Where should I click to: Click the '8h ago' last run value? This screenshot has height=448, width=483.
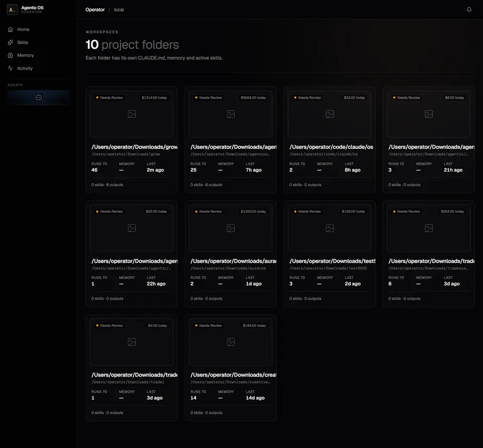click(352, 170)
